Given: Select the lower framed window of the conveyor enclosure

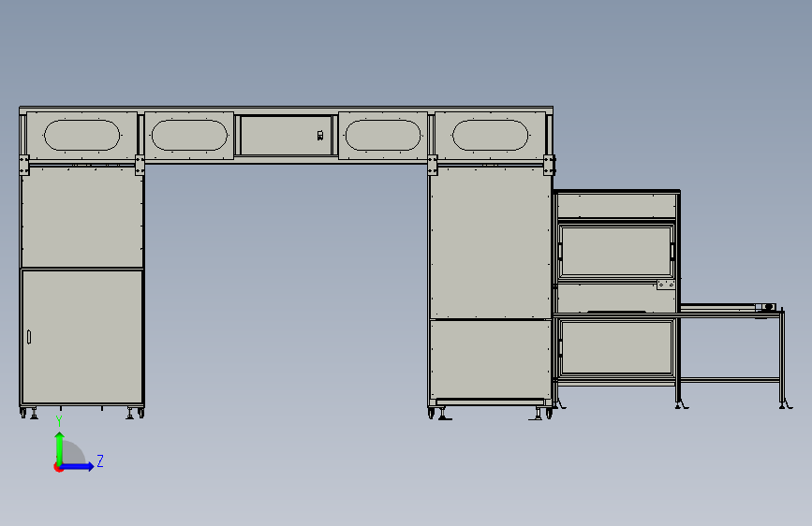Looking at the screenshot, I should point(615,347).
